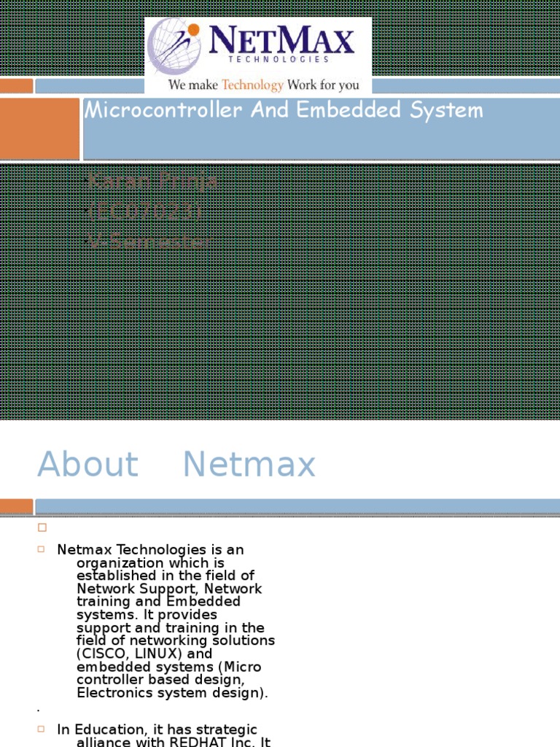560x747 pixels.
Task: Click the line "controller based design,"
Action: click(x=160, y=680)
